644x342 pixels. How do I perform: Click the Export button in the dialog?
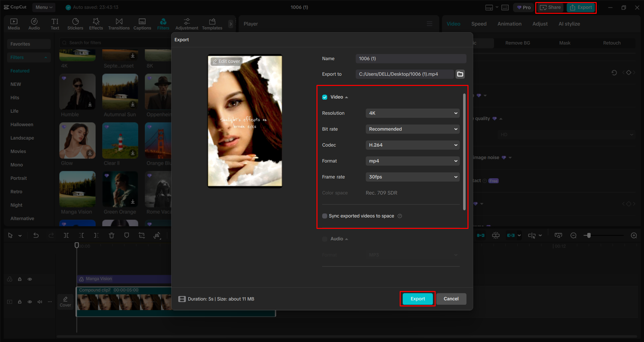(417, 299)
